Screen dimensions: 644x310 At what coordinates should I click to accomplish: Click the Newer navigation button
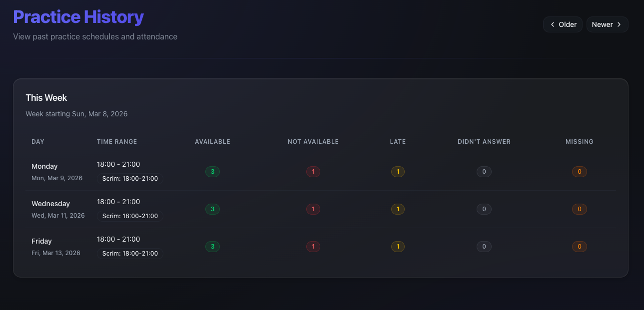[607, 24]
